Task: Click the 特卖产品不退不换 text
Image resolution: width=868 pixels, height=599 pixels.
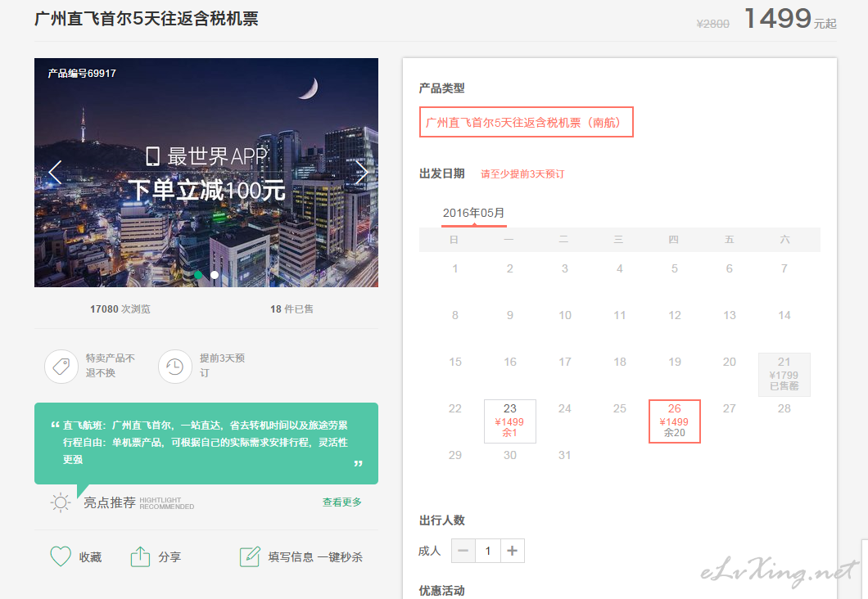Action: [111, 365]
